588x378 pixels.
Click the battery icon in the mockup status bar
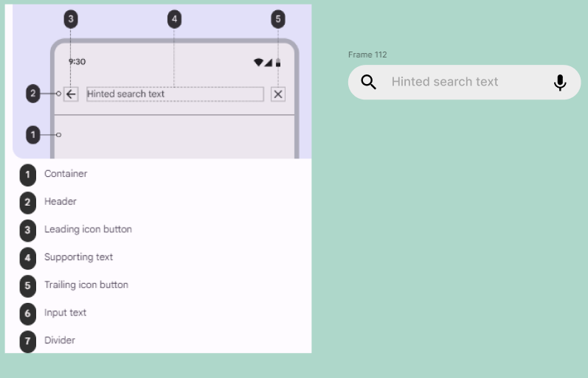pos(278,62)
